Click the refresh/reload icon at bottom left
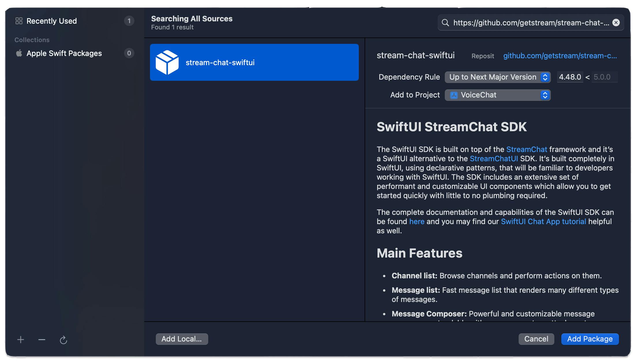The width and height of the screenshot is (638, 364). pyautogui.click(x=63, y=339)
